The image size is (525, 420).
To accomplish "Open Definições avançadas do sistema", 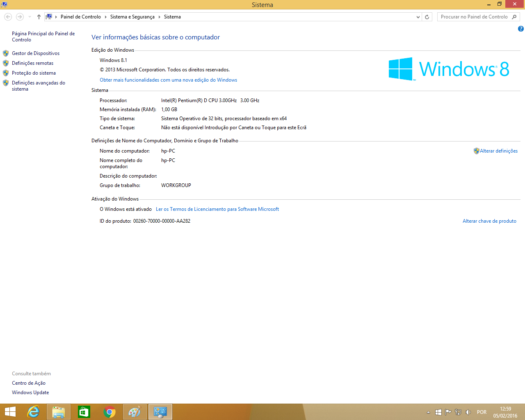I will pos(39,86).
